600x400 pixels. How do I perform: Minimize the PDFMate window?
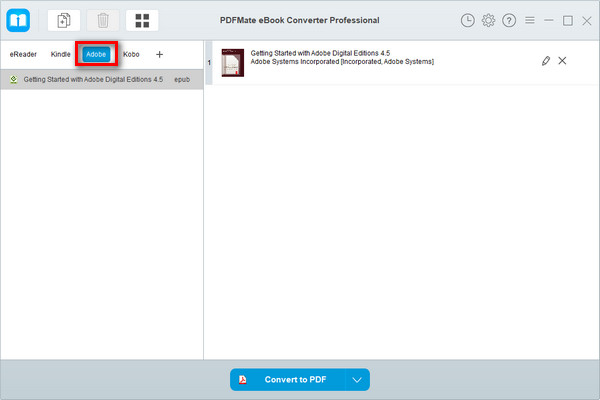549,20
